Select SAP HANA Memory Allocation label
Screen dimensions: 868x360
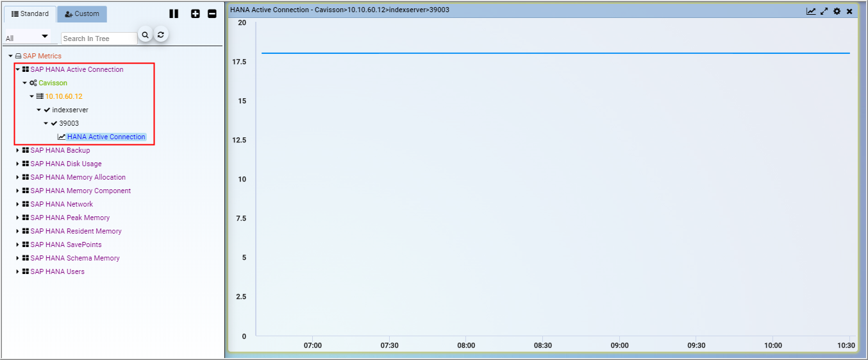[x=78, y=177]
